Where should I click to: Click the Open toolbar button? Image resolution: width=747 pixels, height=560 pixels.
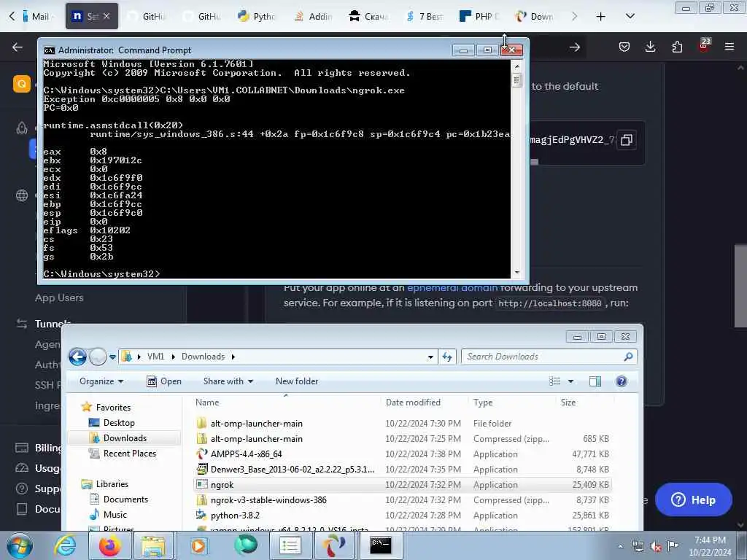tap(164, 381)
